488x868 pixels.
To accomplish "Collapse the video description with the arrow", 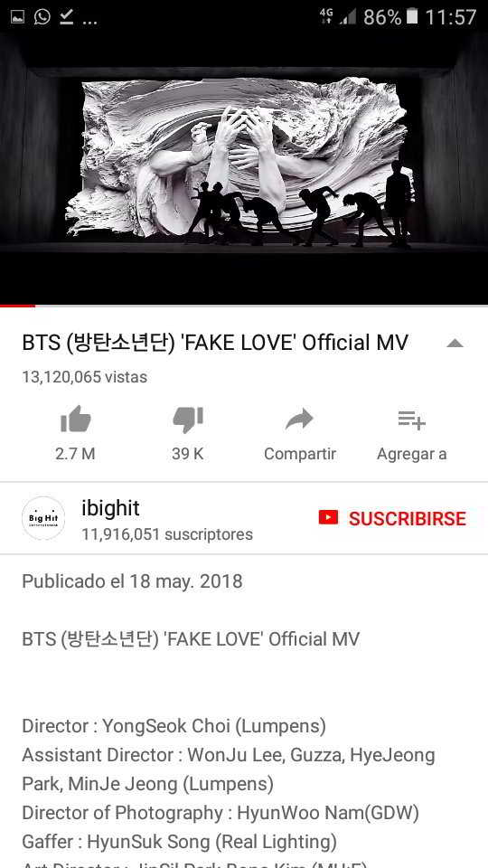I will 455,344.
